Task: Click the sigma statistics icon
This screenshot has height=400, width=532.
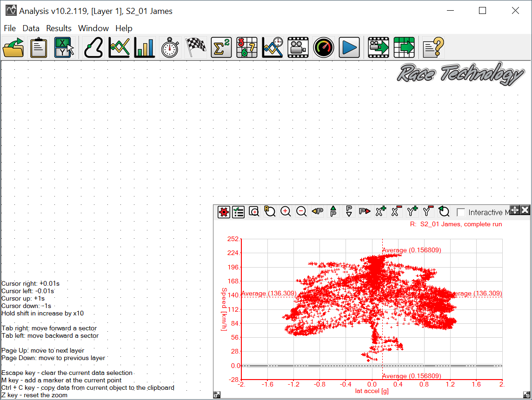Action: (x=221, y=47)
